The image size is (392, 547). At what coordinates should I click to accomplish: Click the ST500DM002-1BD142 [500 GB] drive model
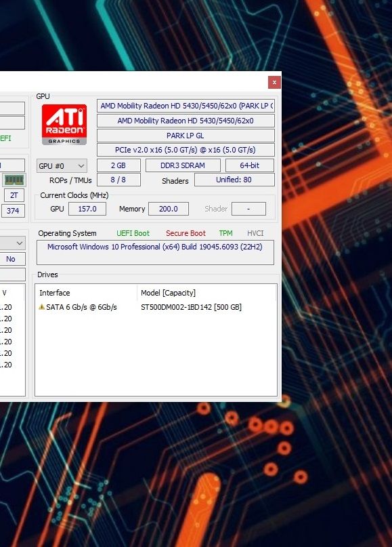(x=192, y=307)
